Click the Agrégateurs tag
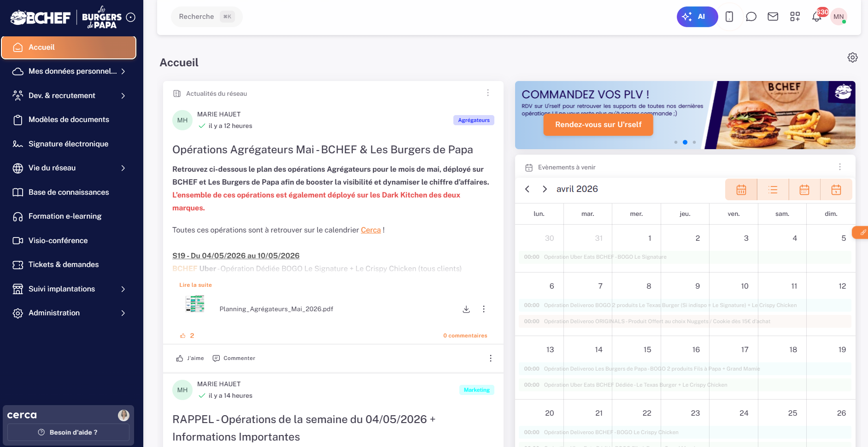The width and height of the screenshot is (868, 447). pos(474,120)
